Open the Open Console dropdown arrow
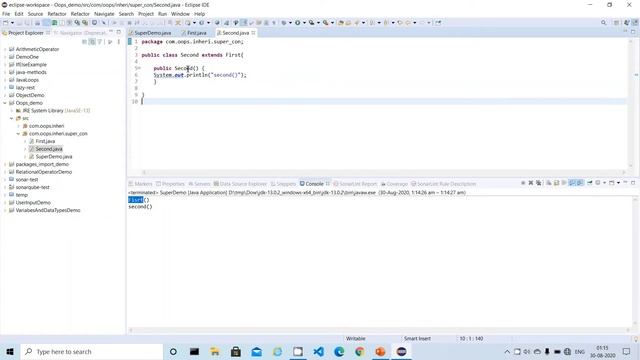This screenshot has height=360, width=640. click(x=618, y=183)
